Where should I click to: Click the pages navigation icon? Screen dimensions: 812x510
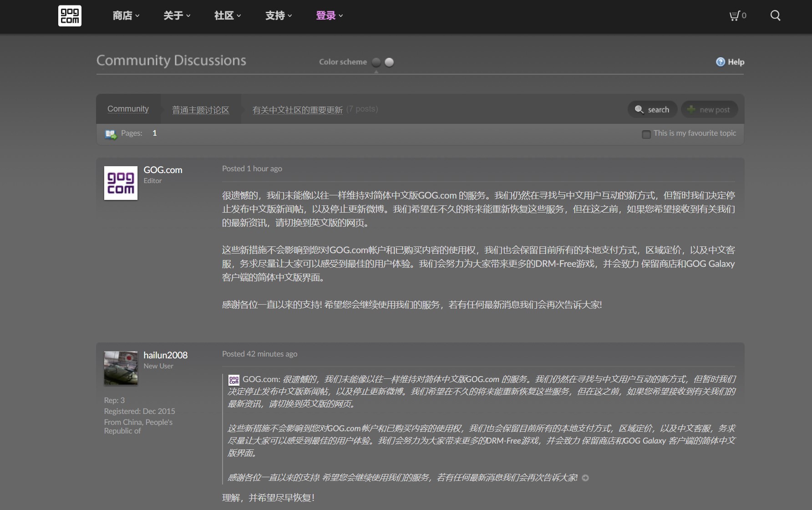pyautogui.click(x=111, y=134)
